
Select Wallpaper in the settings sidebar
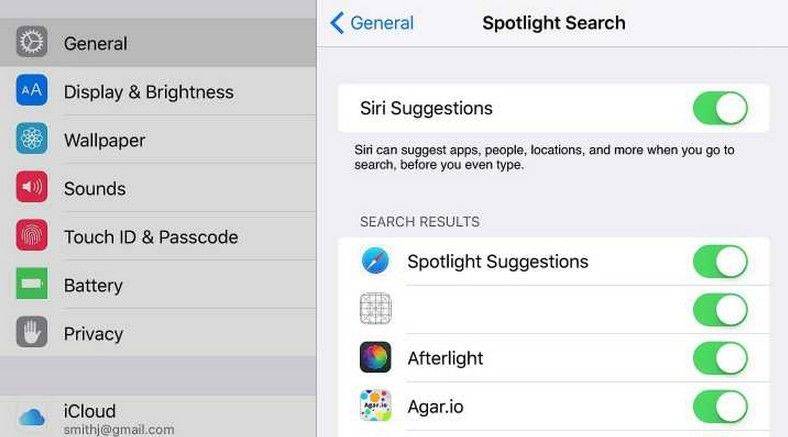(158, 140)
